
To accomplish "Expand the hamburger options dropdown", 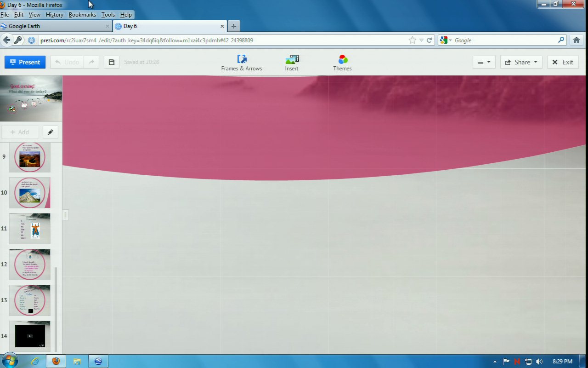I will click(x=484, y=62).
